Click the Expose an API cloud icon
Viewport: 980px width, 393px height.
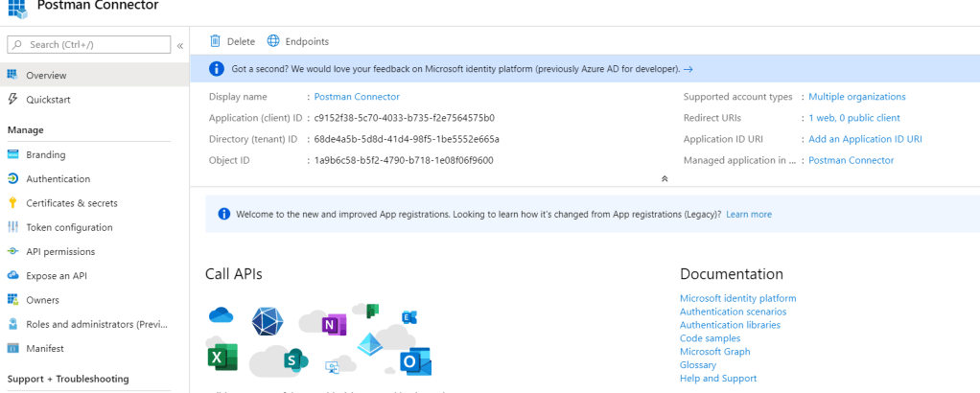(x=13, y=276)
